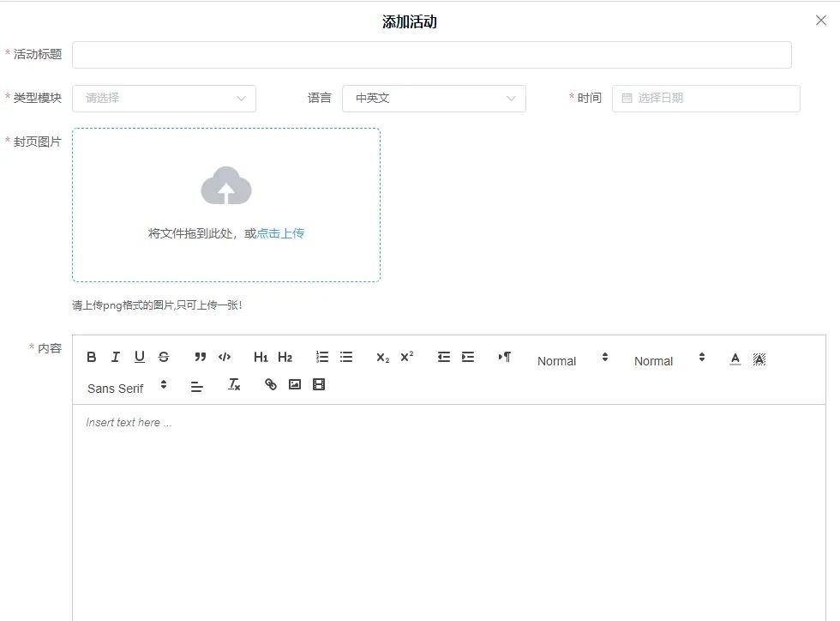Open the text alignment dropdown
The image size is (840, 621).
coord(197,386)
